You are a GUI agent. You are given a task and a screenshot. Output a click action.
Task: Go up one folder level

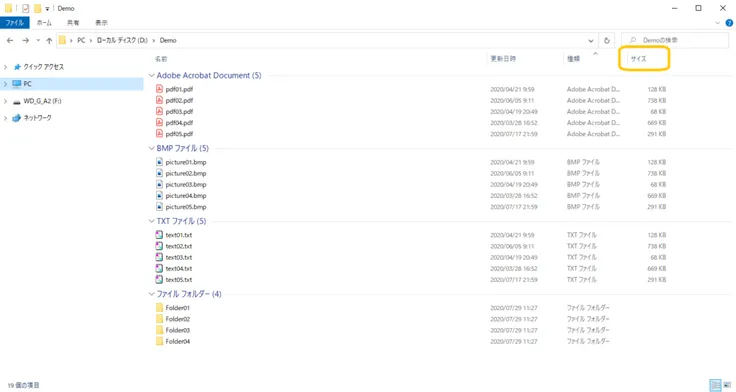point(49,40)
